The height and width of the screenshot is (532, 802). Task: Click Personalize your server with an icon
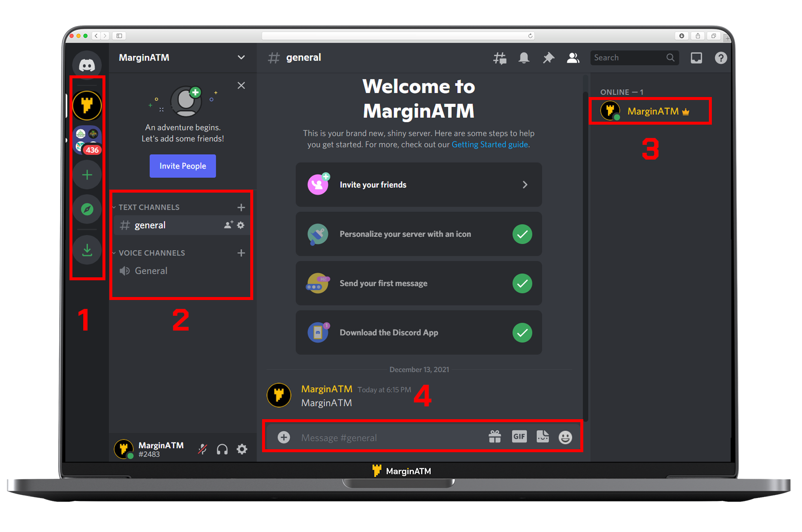(419, 234)
